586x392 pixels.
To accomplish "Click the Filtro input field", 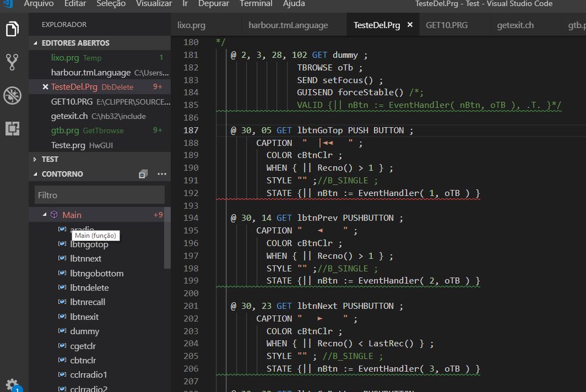I will [99, 195].
